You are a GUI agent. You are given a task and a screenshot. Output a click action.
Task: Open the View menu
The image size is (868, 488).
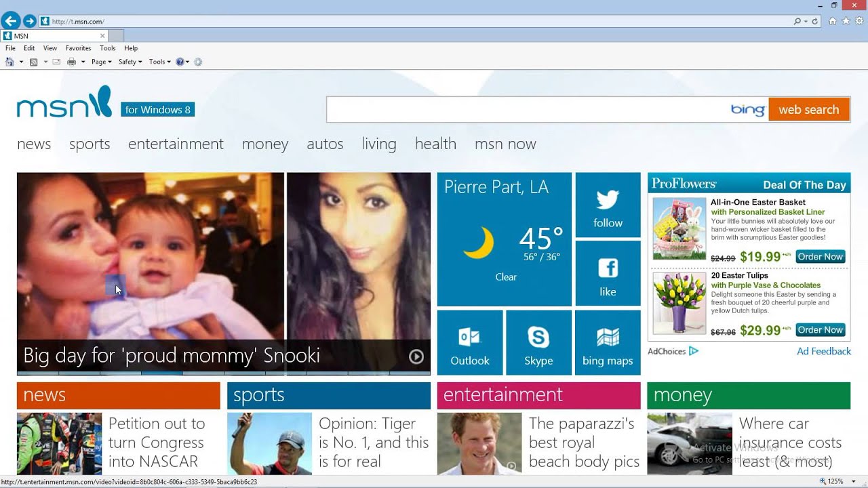tap(50, 48)
